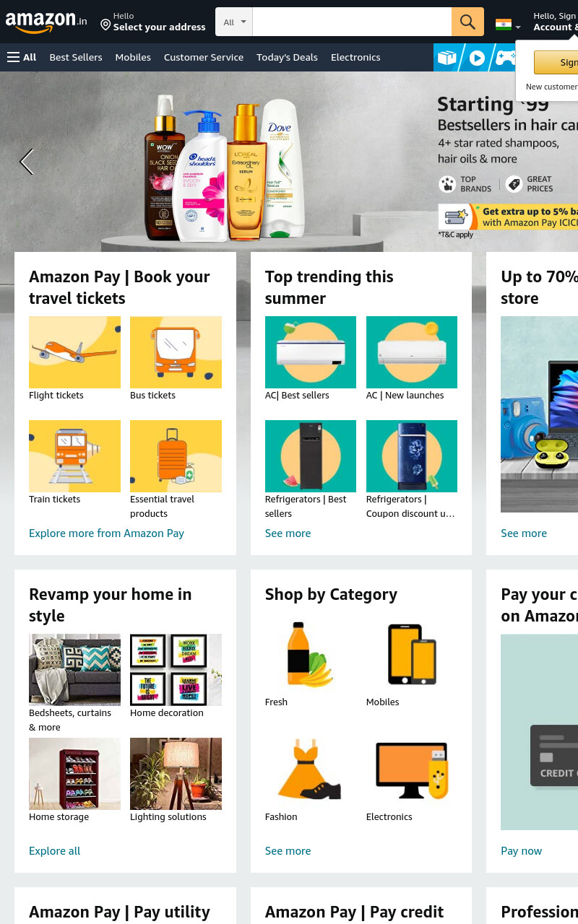The width and height of the screenshot is (578, 924).
Task: Click the play icon in promo strip
Action: [x=477, y=58]
